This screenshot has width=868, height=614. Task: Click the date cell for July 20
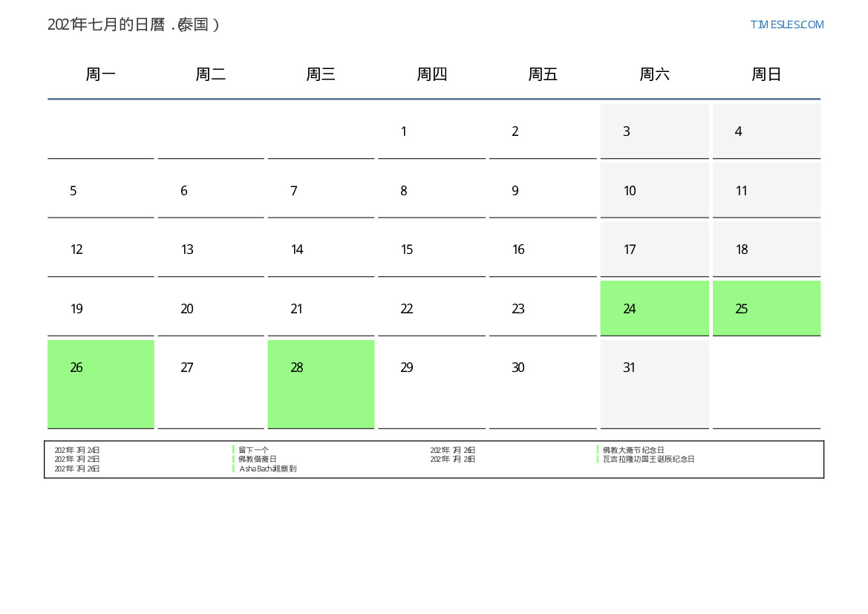(x=210, y=309)
